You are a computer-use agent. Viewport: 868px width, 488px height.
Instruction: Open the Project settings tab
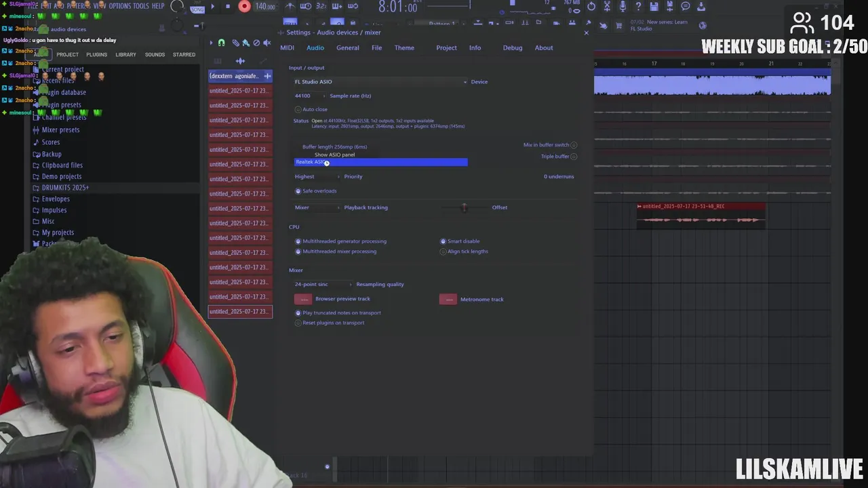tap(446, 48)
